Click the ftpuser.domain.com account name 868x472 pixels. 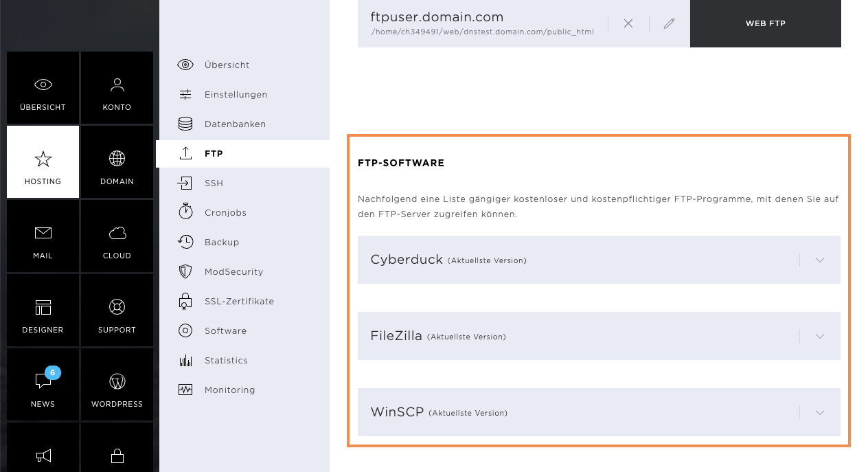click(437, 17)
